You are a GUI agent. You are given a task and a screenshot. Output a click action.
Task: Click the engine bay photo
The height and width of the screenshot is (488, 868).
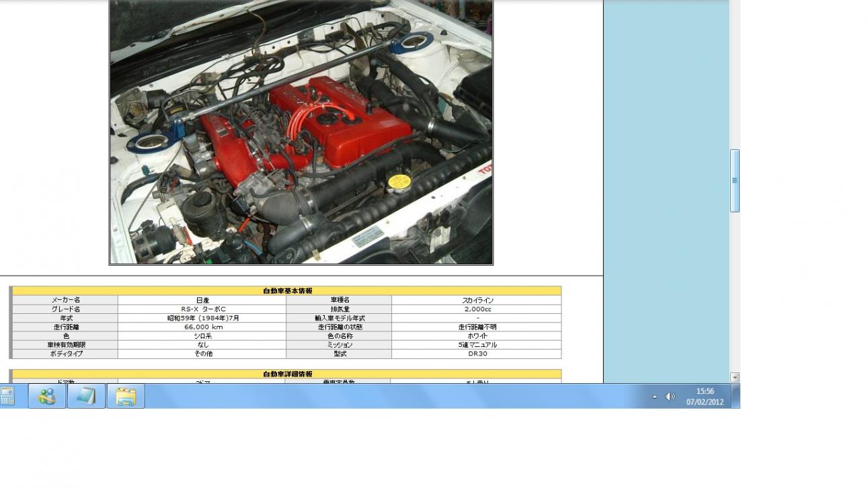(301, 132)
